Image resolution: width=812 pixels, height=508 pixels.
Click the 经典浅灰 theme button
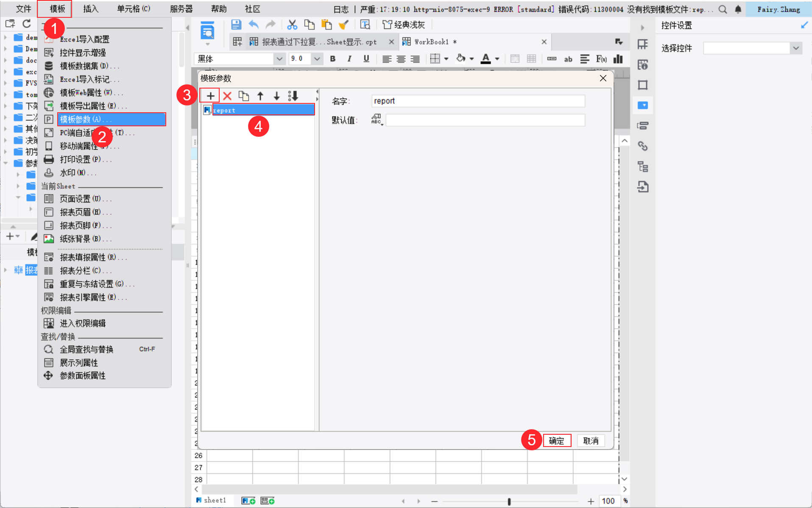(x=403, y=25)
